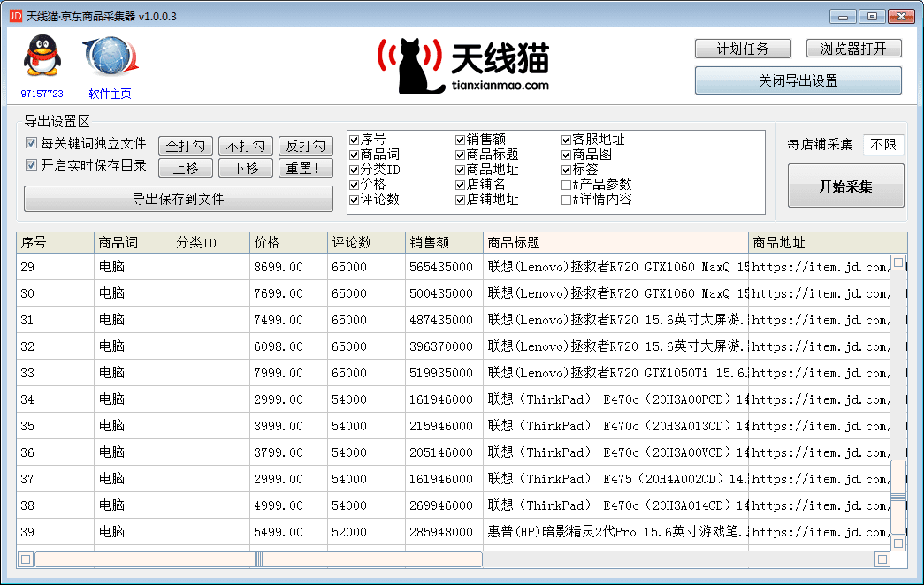Open the 97157723 QQ number link

coord(42,94)
